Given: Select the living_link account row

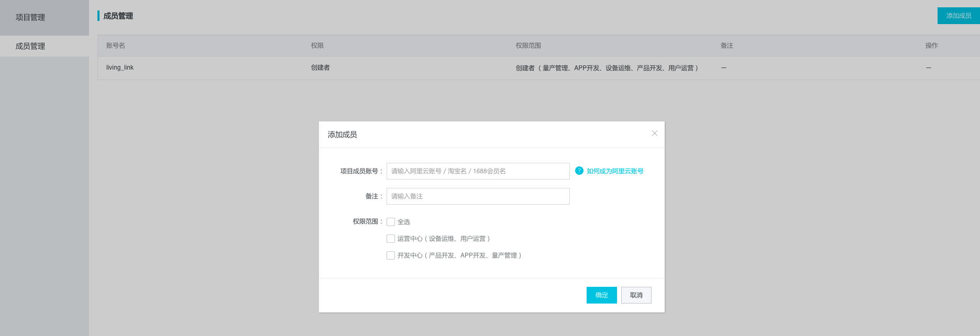Looking at the screenshot, I should click(120, 68).
